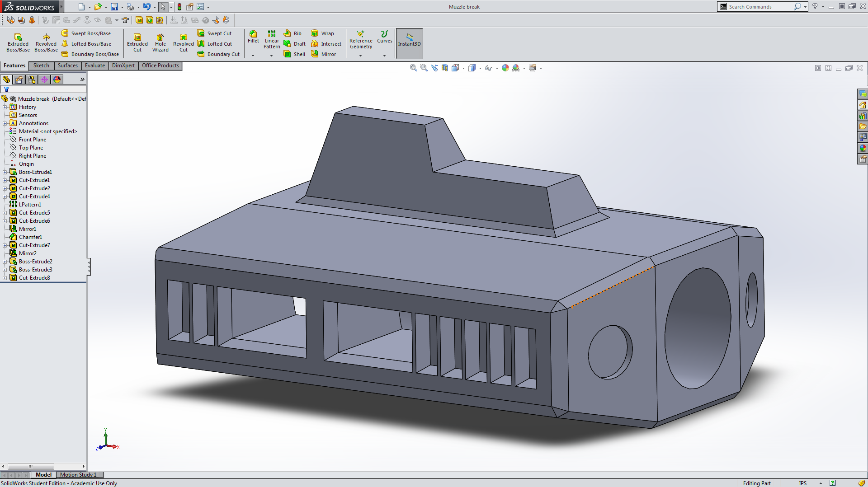Viewport: 868px width, 487px height.
Task: Expand the History folder node
Action: click(x=5, y=107)
